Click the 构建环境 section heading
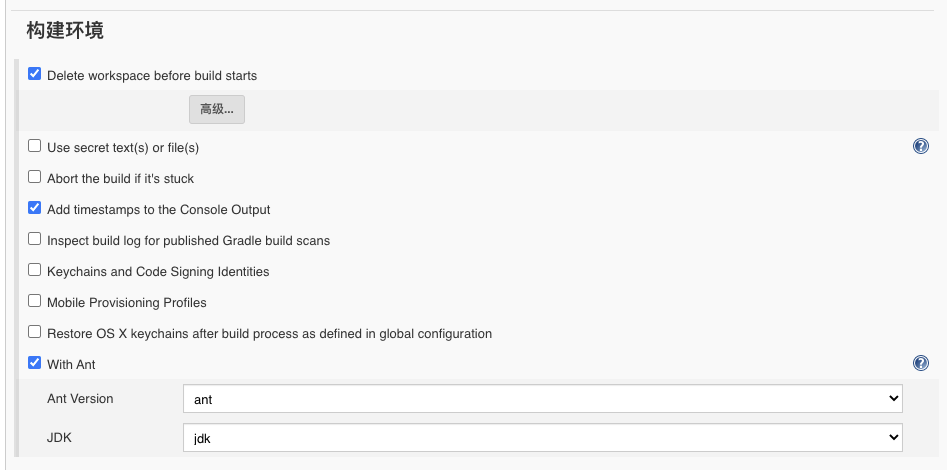The height and width of the screenshot is (470, 947). pyautogui.click(x=65, y=30)
